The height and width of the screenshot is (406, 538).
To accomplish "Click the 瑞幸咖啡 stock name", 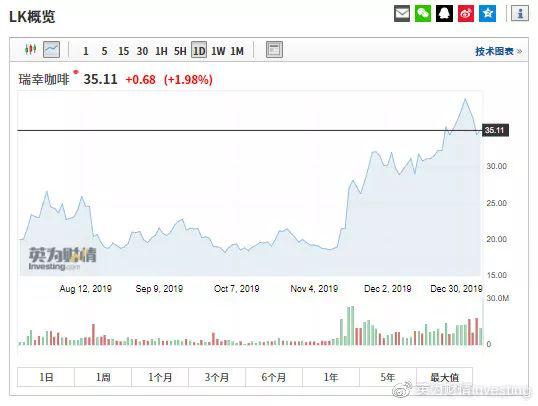I will click(x=44, y=80).
